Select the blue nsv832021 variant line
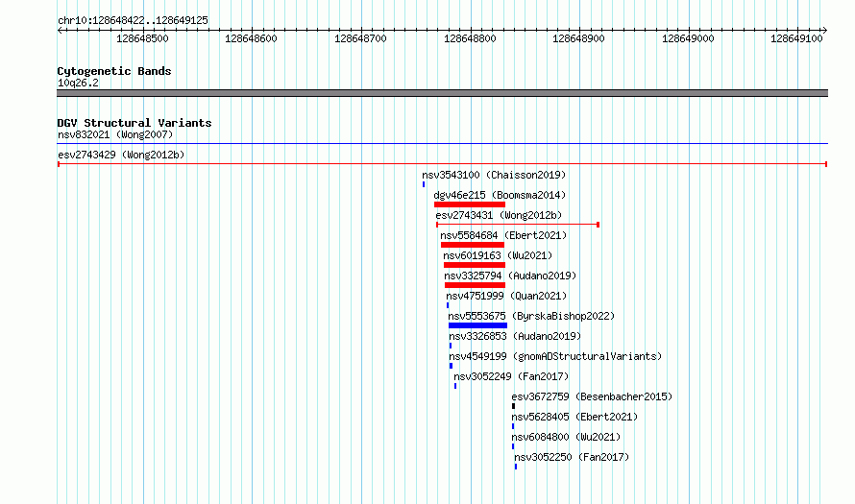This screenshot has width=855, height=504. [442, 144]
